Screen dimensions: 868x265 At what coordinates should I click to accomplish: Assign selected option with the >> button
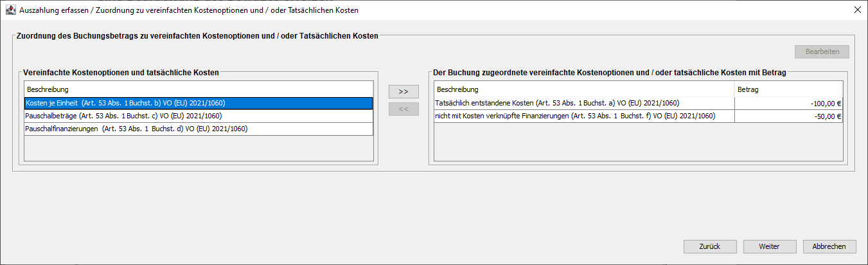pos(403,91)
